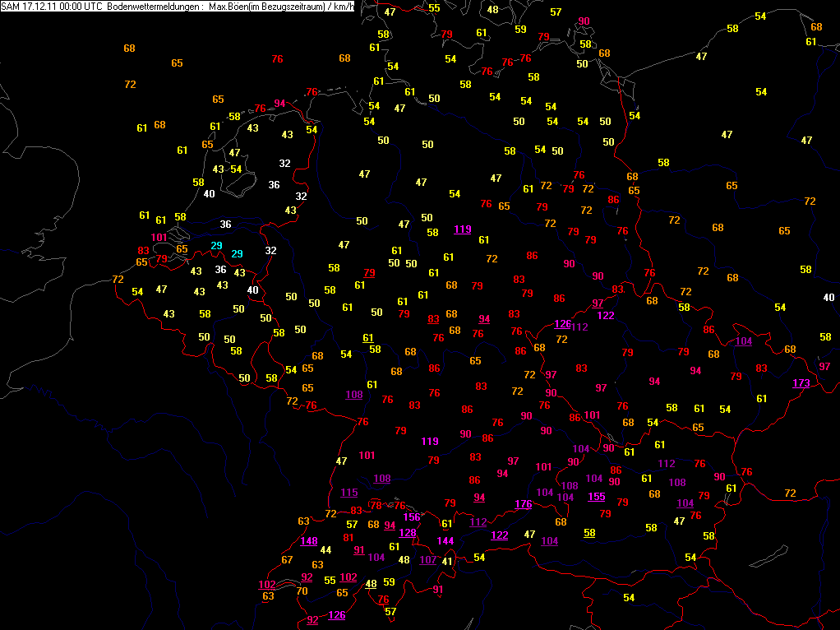Select the 144 gust reading

coord(445,540)
